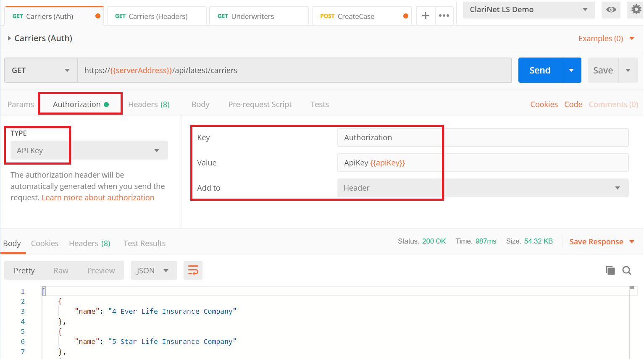The height and width of the screenshot is (359, 644).
Task: Switch to the Pre-request Script tab
Action: (x=260, y=105)
